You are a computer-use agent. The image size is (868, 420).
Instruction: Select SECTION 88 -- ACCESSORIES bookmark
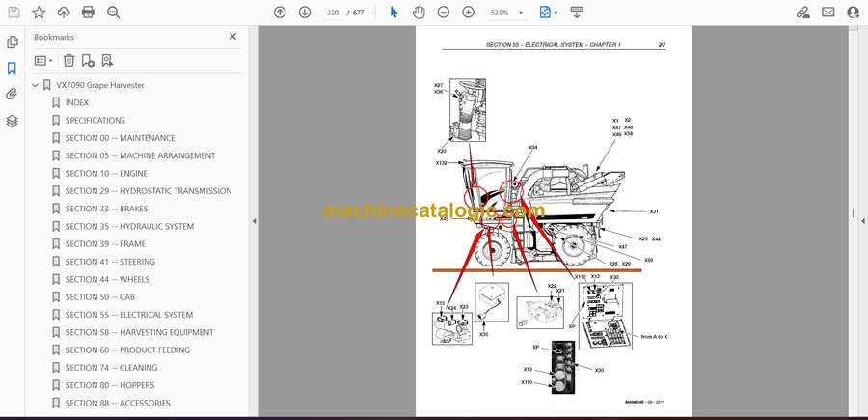click(118, 403)
